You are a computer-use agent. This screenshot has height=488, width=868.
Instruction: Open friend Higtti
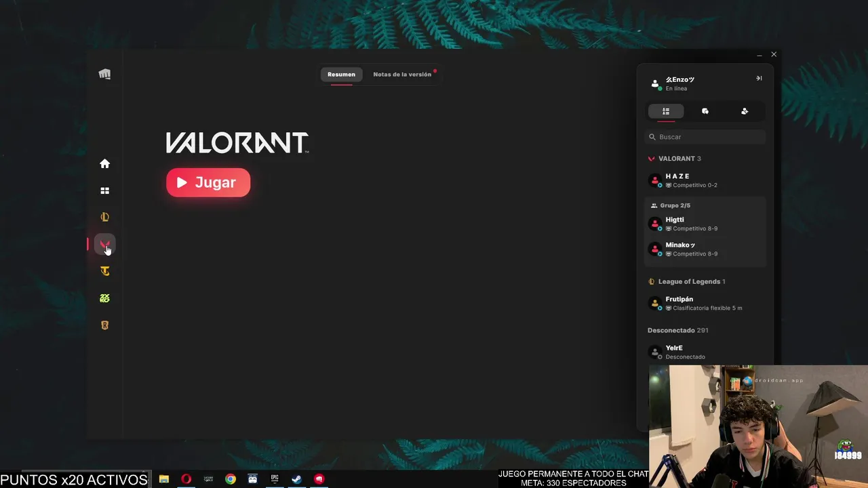(x=705, y=224)
